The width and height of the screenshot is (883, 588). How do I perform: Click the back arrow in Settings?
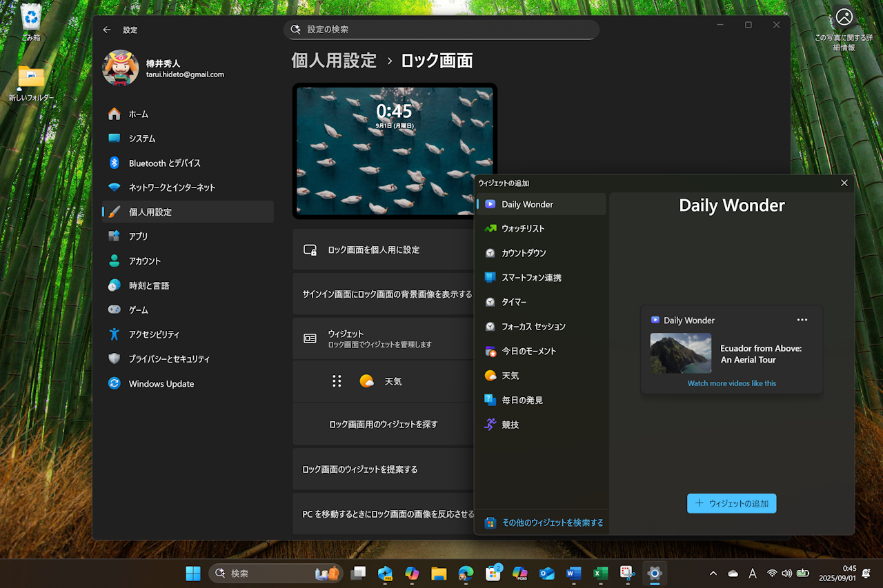pyautogui.click(x=108, y=30)
